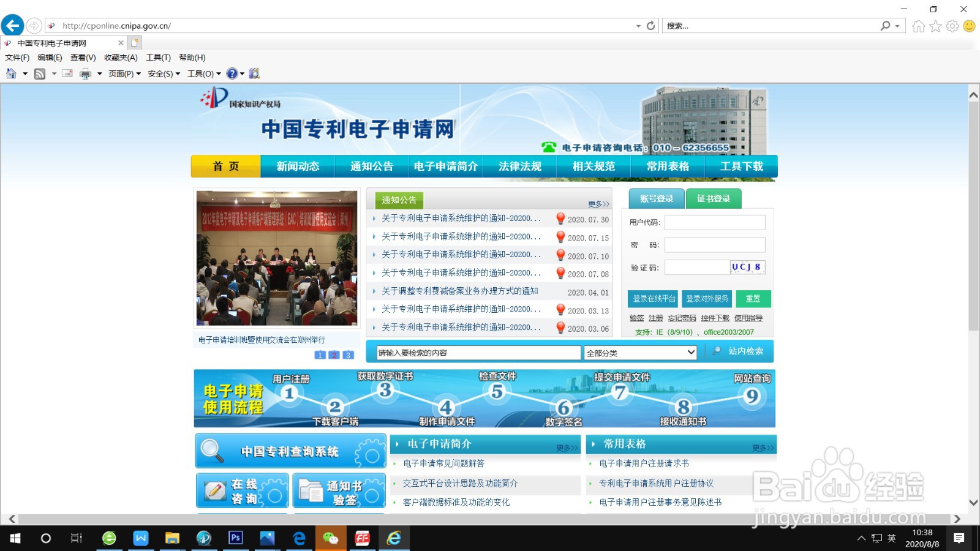The image size is (980, 551).
Task: Click the conference photo thumbnail
Action: 277,258
